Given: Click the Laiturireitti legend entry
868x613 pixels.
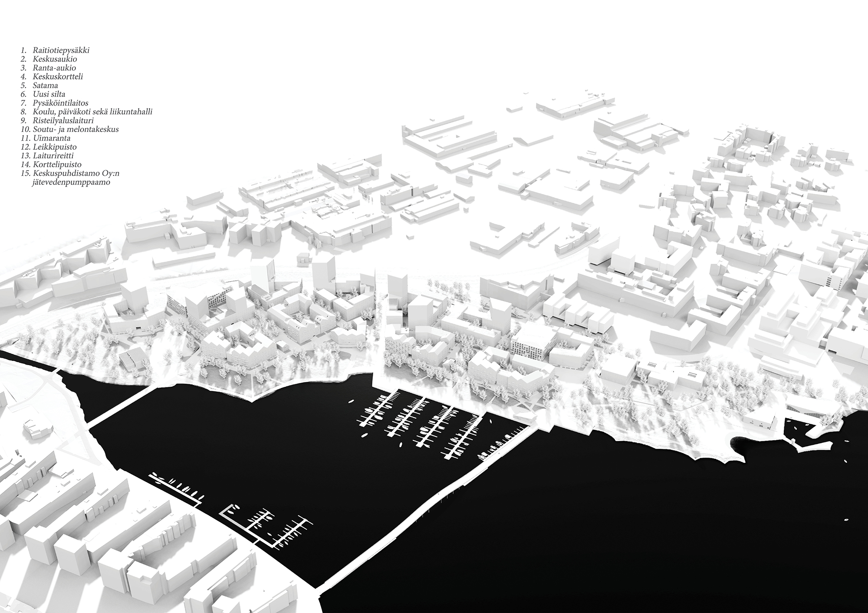Looking at the screenshot, I should [53, 155].
